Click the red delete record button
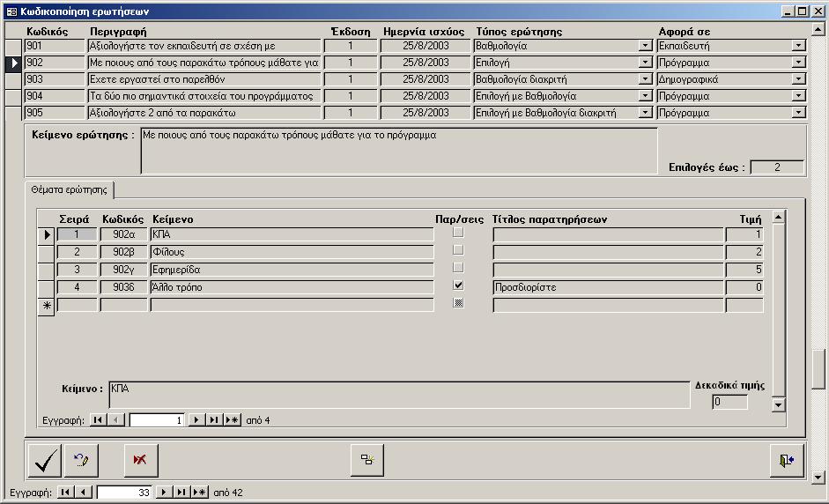Image resolution: width=829 pixels, height=504 pixels. click(140, 460)
